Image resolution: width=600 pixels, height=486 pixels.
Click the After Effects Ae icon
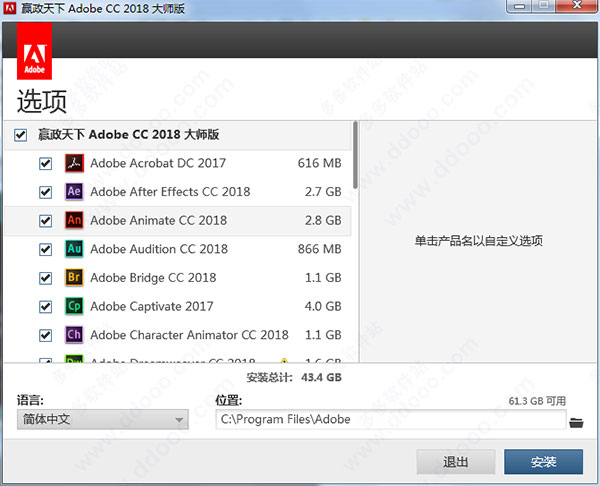[74, 191]
